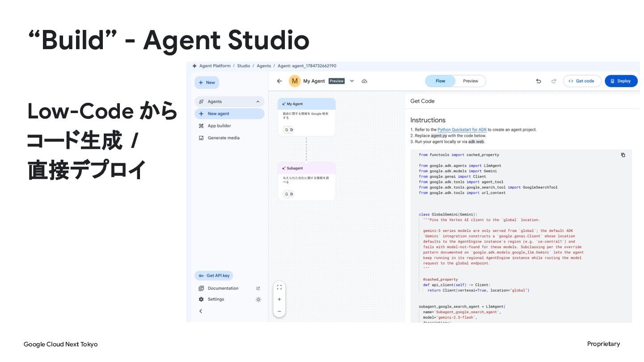Click the undo icon
Screen dimensions: 644x362
tap(538, 81)
